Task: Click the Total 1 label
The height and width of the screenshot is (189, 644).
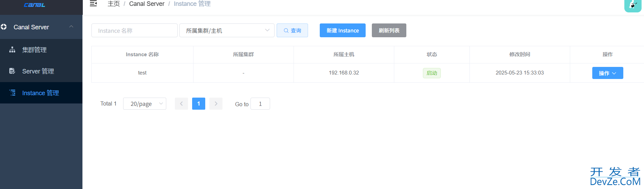Action: (x=108, y=103)
